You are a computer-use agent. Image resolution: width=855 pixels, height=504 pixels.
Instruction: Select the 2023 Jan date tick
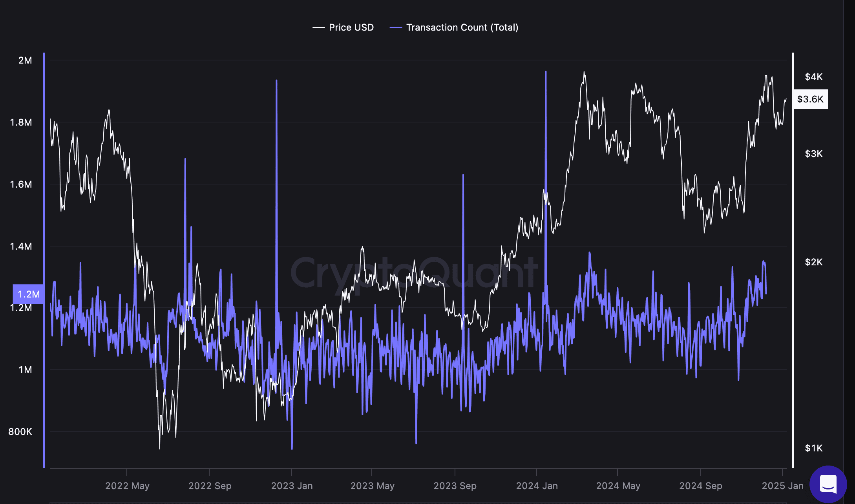[292, 486]
